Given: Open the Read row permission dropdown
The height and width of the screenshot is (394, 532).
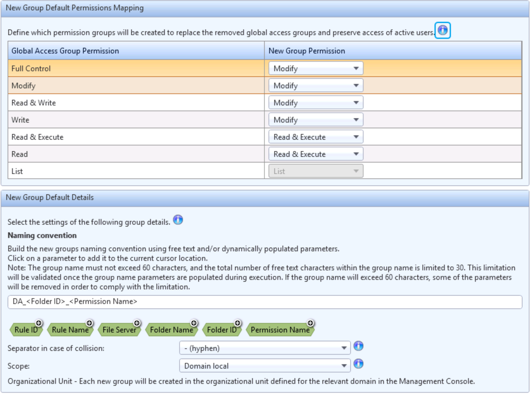Looking at the screenshot, I should click(x=316, y=154).
